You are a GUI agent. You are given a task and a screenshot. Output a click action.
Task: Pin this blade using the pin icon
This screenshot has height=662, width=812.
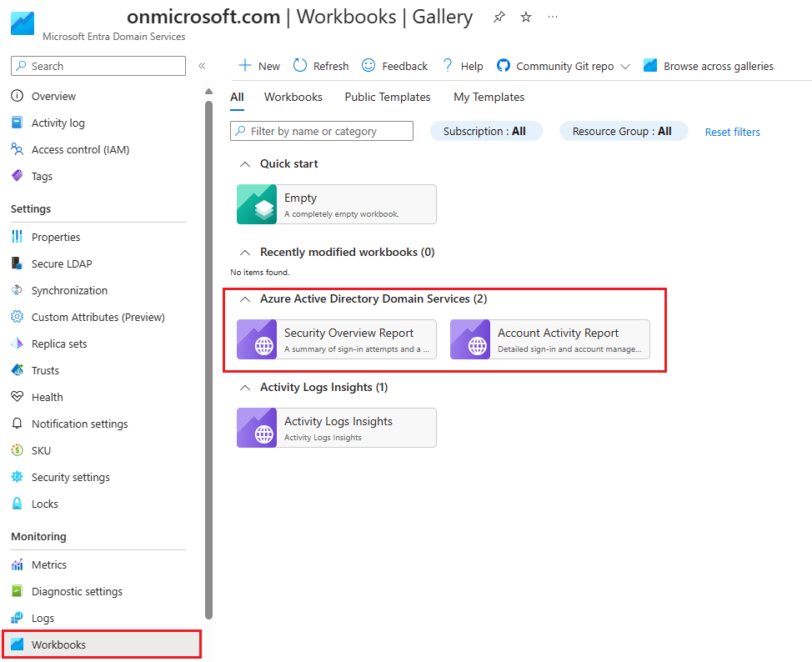click(499, 18)
